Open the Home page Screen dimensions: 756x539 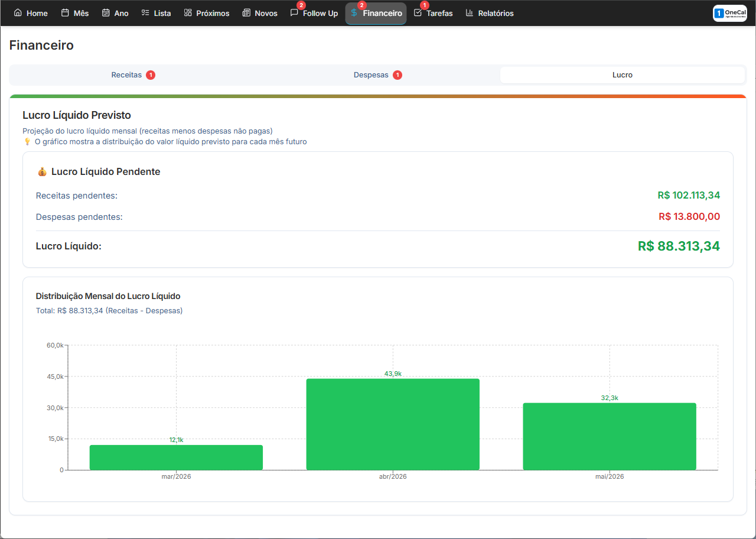point(31,13)
